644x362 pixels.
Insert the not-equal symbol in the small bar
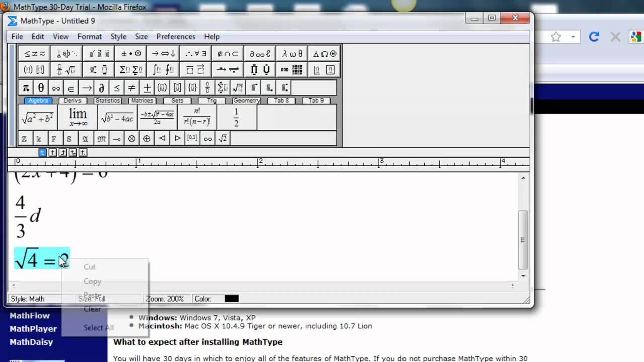click(131, 87)
